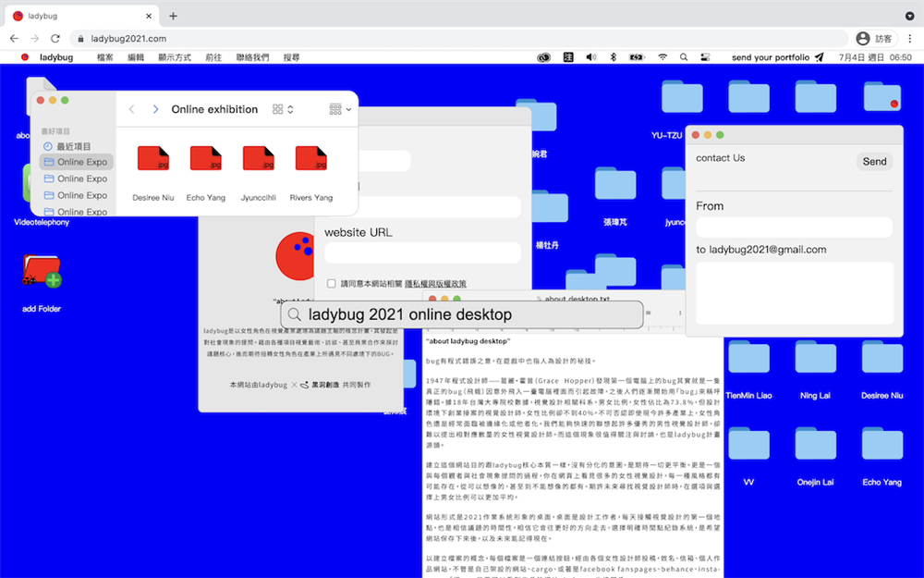Click the paper plane icon in menu bar
Screen dimensions: 924x578
tap(819, 57)
